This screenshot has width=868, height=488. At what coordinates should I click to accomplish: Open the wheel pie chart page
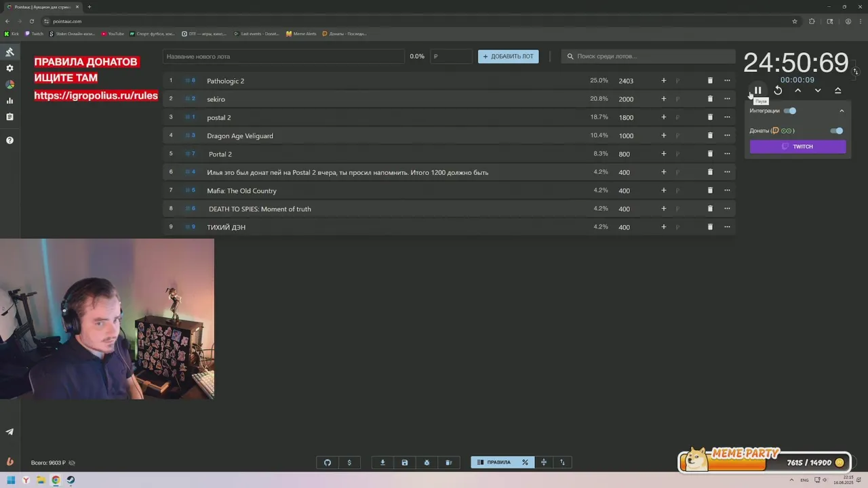tap(9, 85)
